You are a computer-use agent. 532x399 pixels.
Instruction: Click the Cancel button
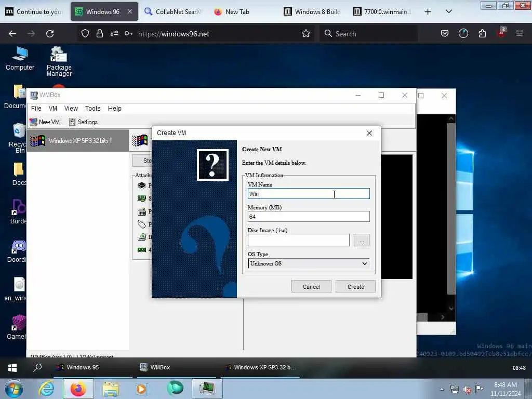(x=311, y=287)
